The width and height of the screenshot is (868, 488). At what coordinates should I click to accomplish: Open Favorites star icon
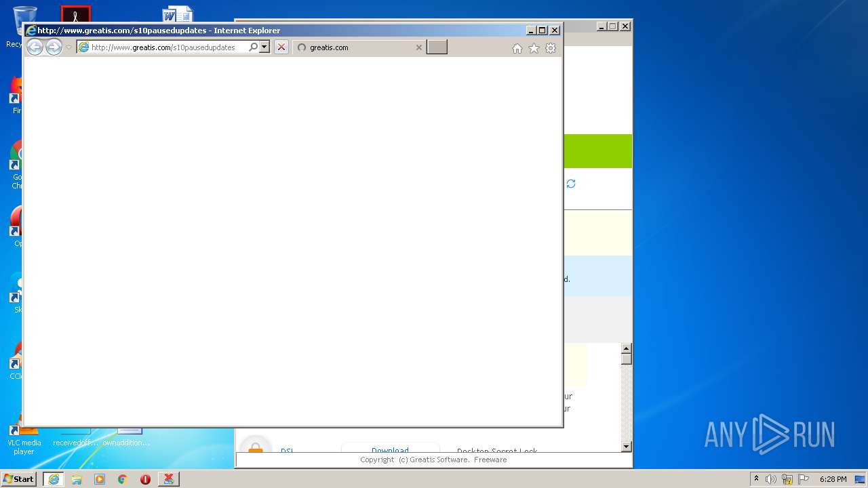coord(534,48)
